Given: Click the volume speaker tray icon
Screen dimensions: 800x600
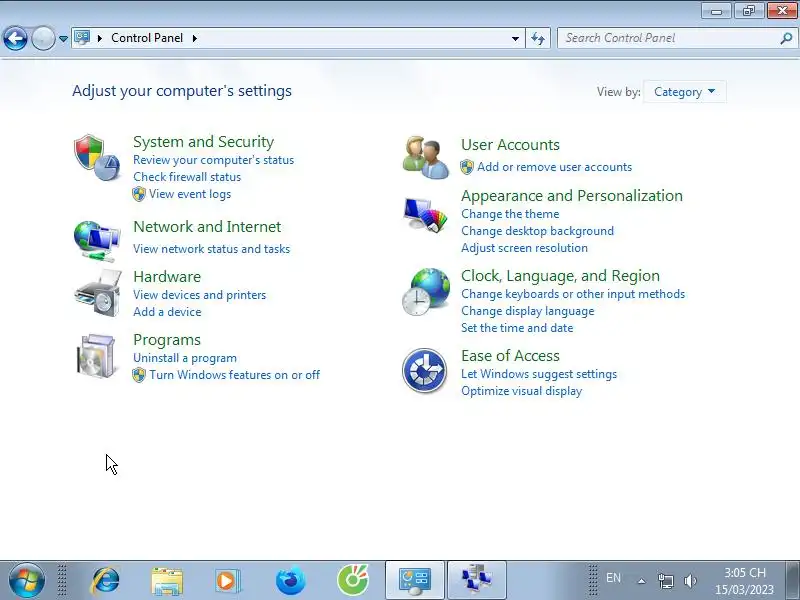Looking at the screenshot, I should [x=690, y=581].
